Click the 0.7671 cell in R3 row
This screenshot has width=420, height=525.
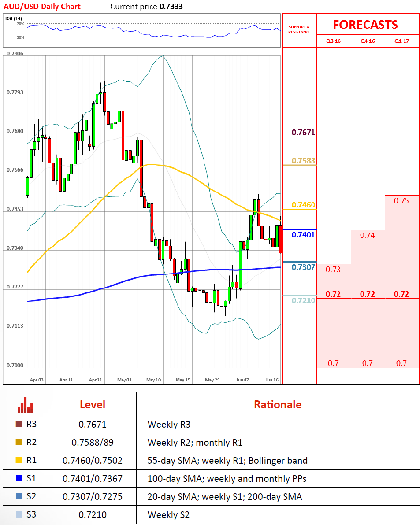(x=93, y=425)
